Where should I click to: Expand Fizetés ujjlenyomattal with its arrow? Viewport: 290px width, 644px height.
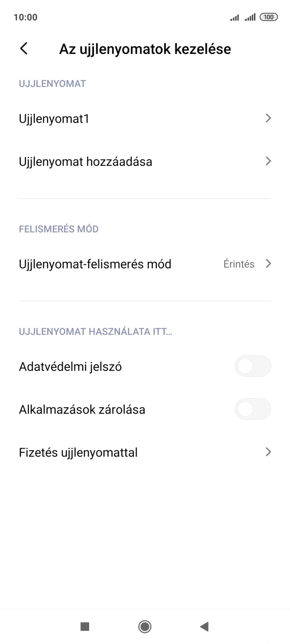[268, 452]
